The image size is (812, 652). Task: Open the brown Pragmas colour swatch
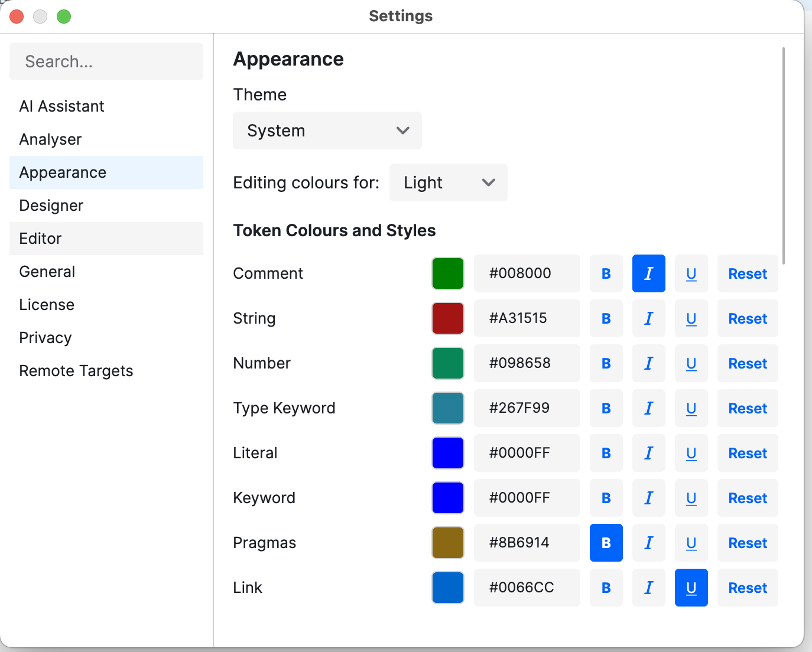click(x=448, y=543)
